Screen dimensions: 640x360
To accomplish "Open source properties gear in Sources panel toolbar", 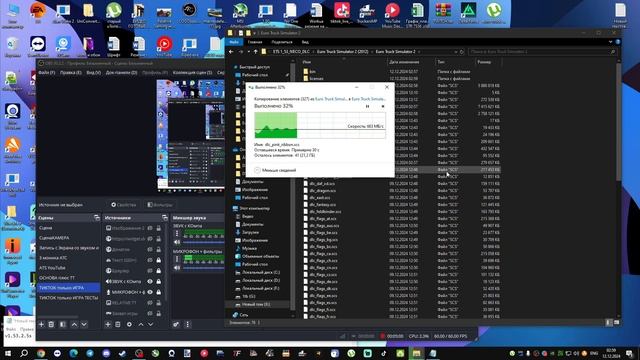I will 129,324.
